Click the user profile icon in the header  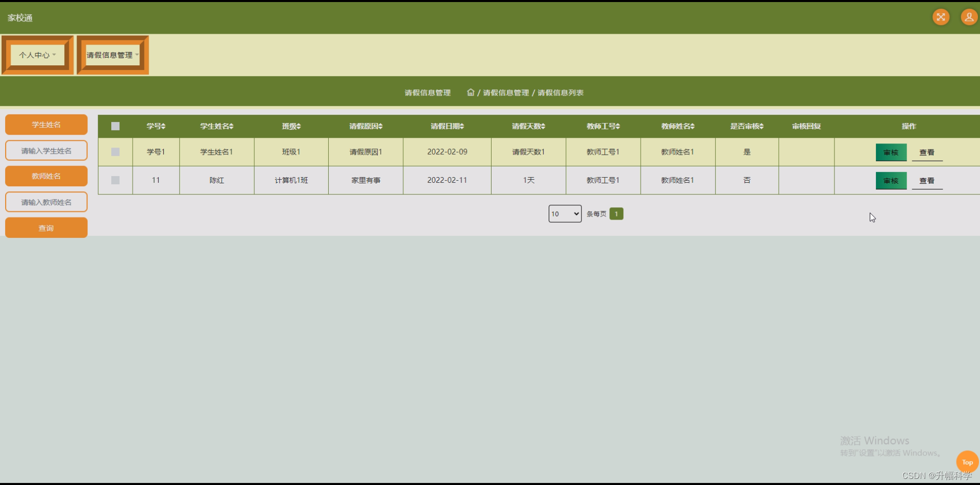point(968,17)
